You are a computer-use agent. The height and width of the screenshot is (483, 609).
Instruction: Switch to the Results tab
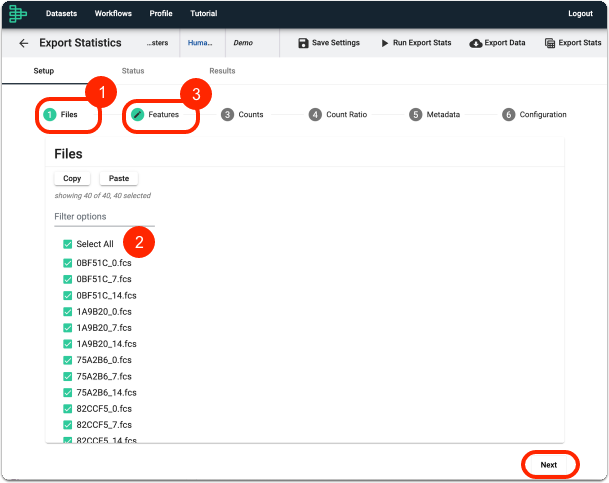click(x=222, y=71)
